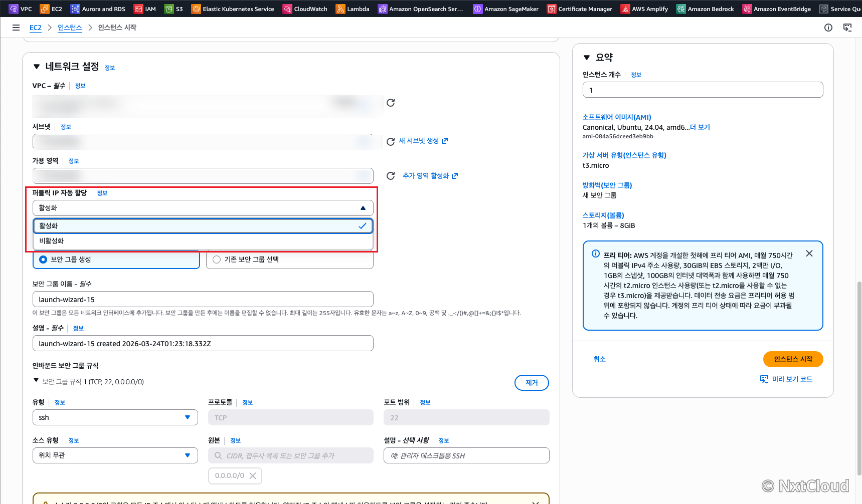Refresh the availability zone list
Viewport: 862px width, 504px height.
tap(391, 176)
